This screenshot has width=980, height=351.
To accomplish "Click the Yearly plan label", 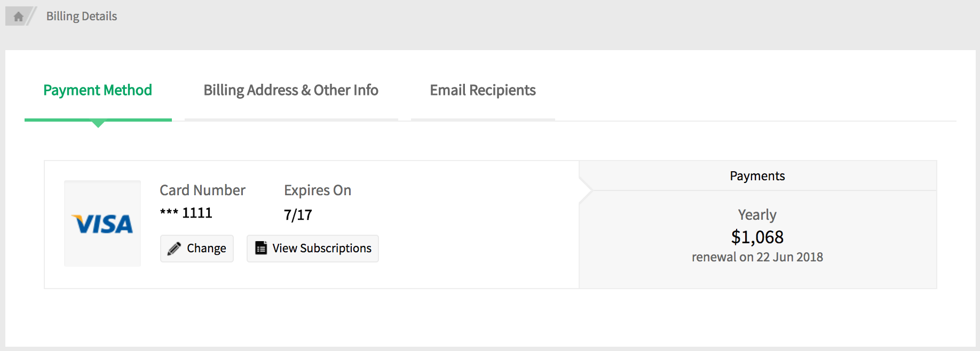I will [757, 215].
